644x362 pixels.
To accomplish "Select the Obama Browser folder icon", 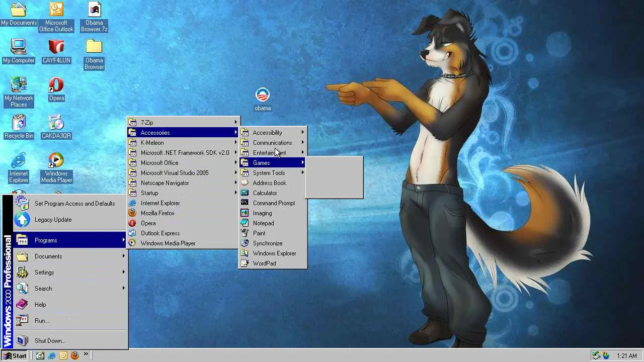I will tap(94, 54).
